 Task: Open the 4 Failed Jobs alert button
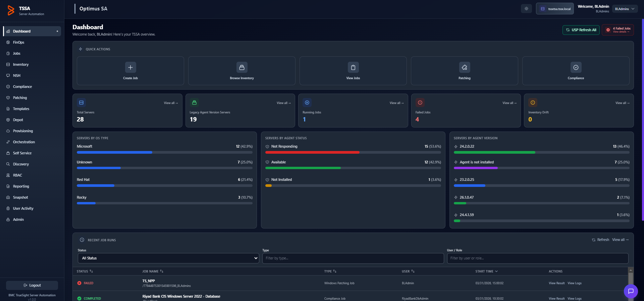(618, 30)
